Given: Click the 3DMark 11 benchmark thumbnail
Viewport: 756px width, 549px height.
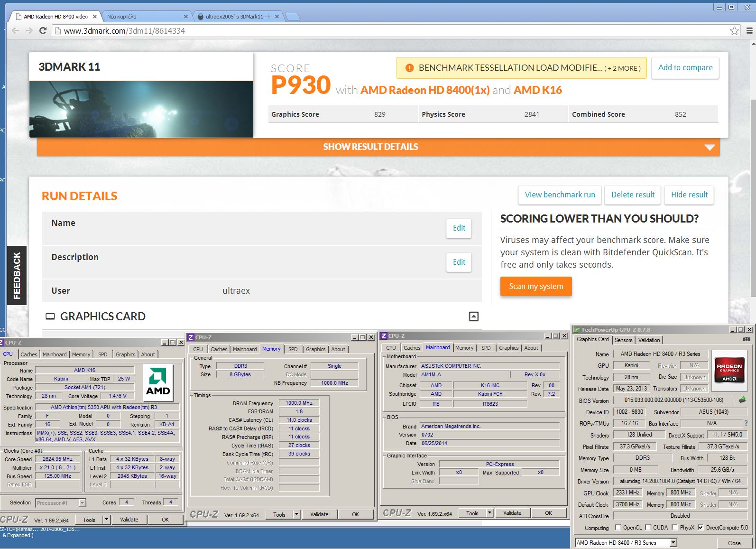Looking at the screenshot, I should [x=141, y=109].
